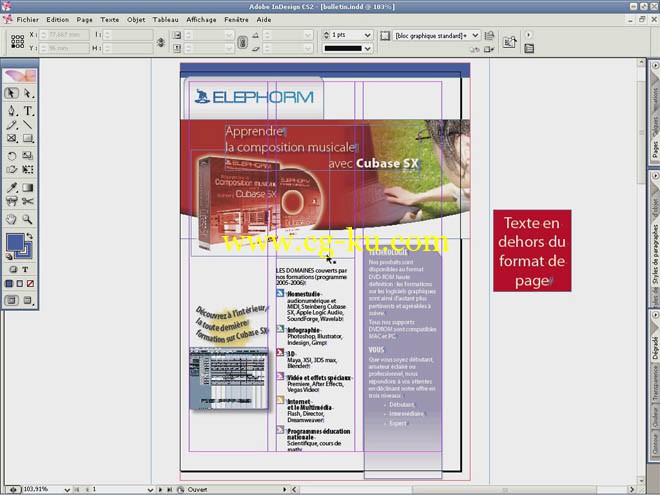
Task: Open the Transparence side panel tab
Action: pos(655,382)
